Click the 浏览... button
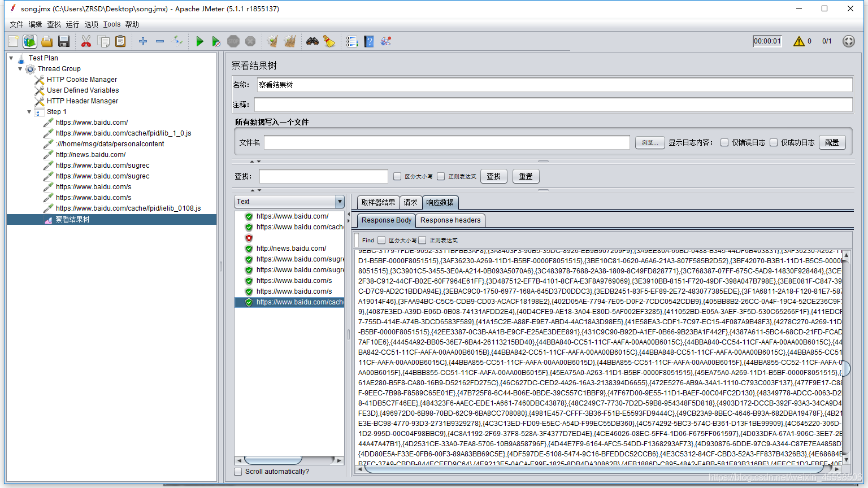Screen dimensions: 868x488 point(650,142)
